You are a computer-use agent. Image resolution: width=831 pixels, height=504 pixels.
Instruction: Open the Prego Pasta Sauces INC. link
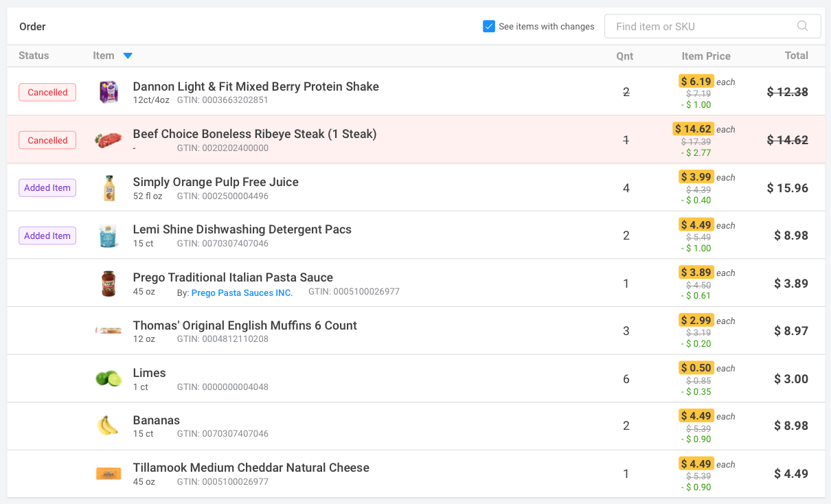pos(242,293)
